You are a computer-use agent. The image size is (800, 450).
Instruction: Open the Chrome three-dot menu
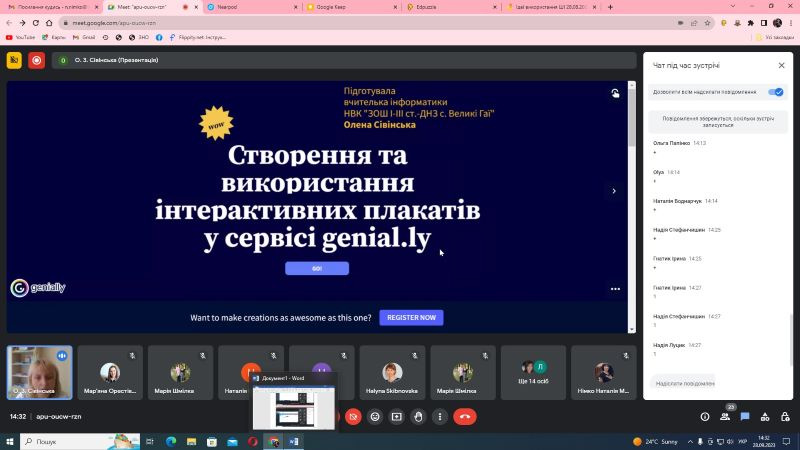[x=791, y=23]
